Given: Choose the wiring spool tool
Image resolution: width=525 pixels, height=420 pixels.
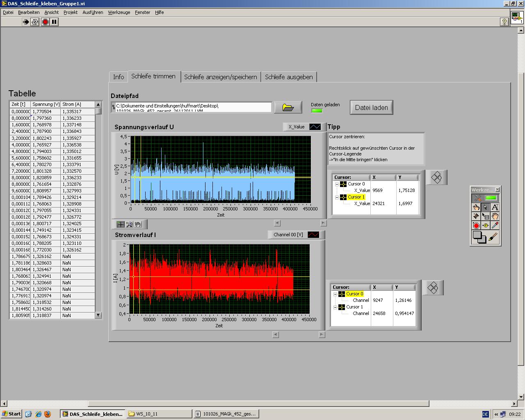Looking at the screenshot, I should [x=476, y=216].
